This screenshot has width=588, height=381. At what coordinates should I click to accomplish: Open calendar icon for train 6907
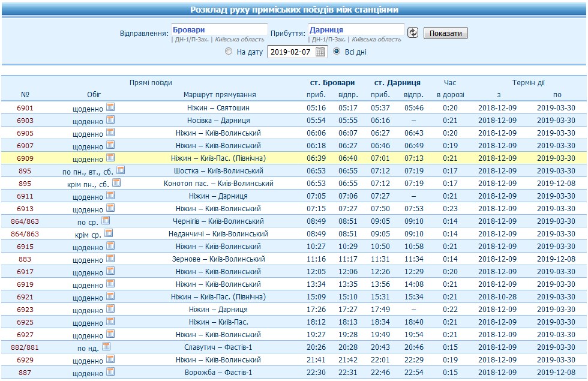click(x=110, y=145)
